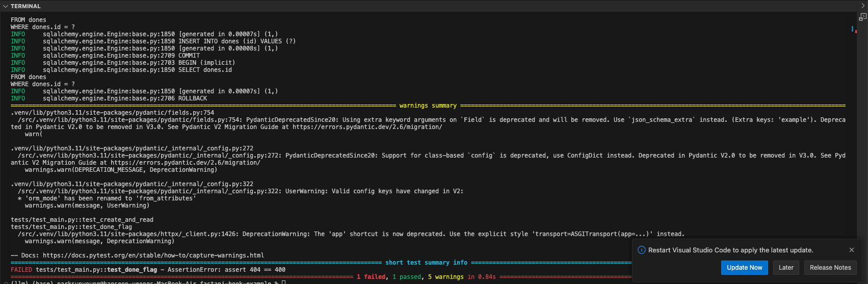Click the Later button
The height and width of the screenshot is (284, 868).
(x=786, y=268)
